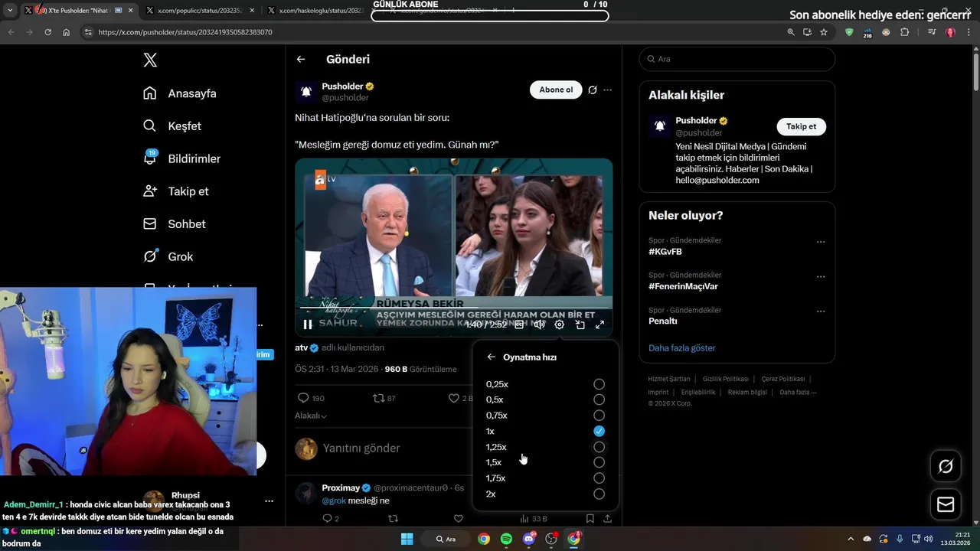Open the Discord taskbar icon
This screenshot has width=980, height=551.
pyautogui.click(x=529, y=539)
